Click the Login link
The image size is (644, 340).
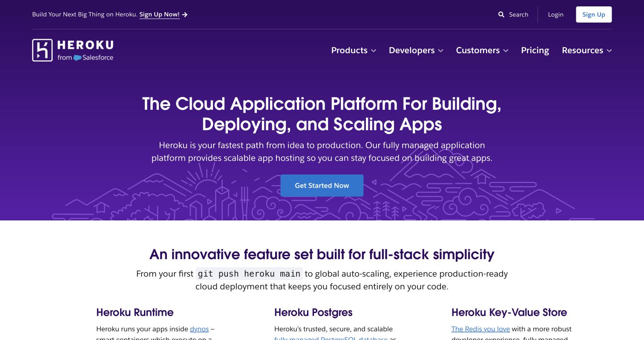(x=555, y=14)
